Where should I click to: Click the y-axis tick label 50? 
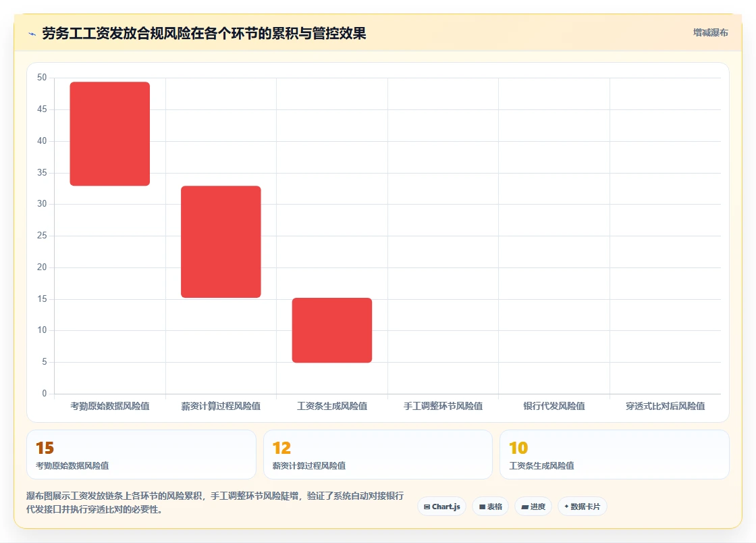(x=42, y=78)
